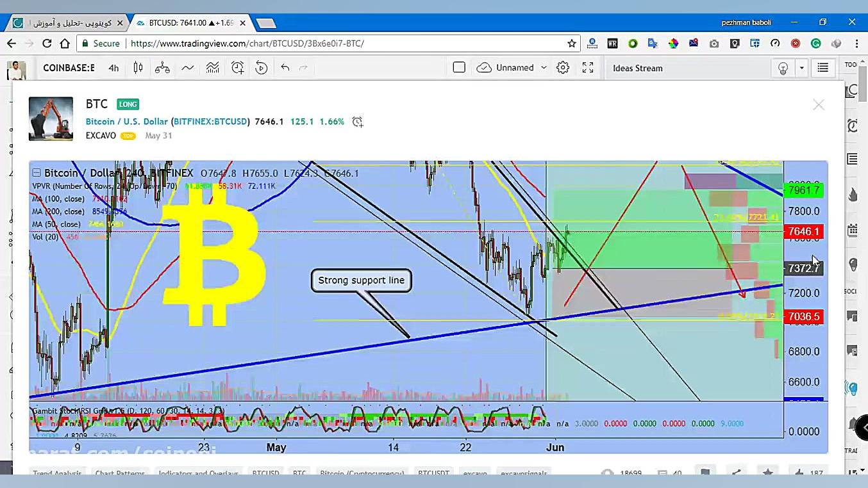Viewport: 868px width, 488px height.
Task: Open the Chrome three-dot menu
Action: point(856,44)
